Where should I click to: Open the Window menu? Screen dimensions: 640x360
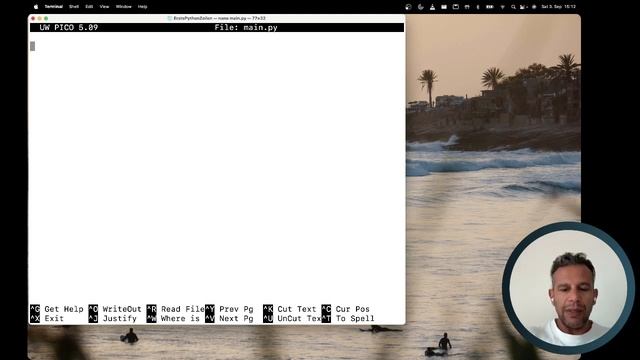click(x=124, y=7)
